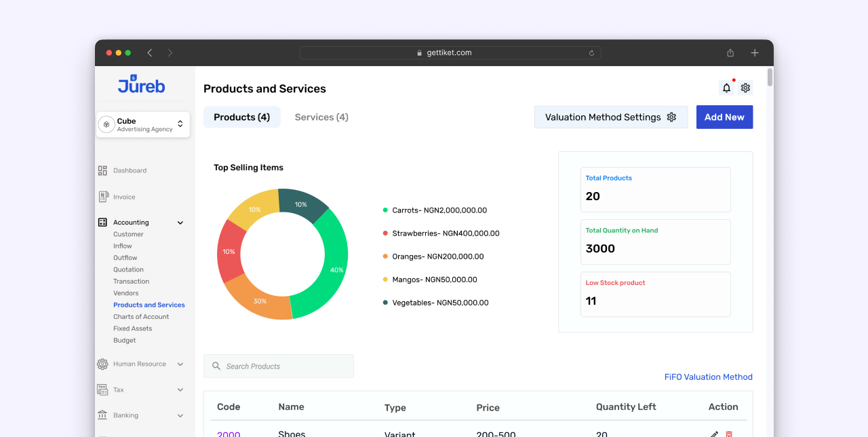Reload the page with the browser refresh icon

pos(591,53)
